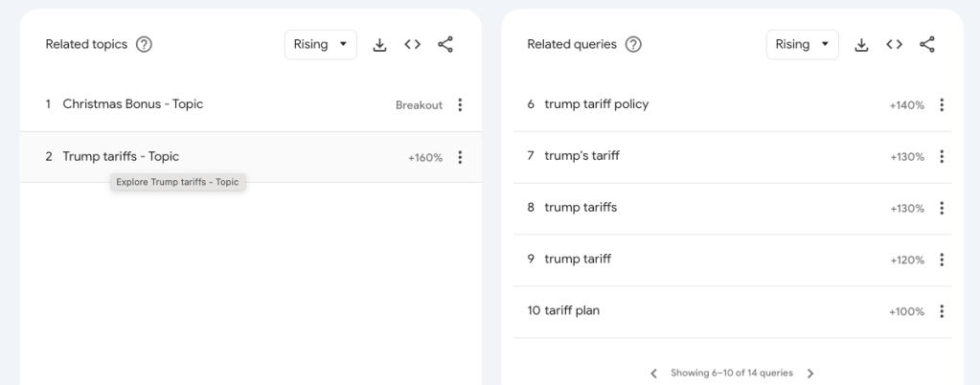Click embed icon on Related queries
Screen dimensions: 980x385
pos(894,44)
